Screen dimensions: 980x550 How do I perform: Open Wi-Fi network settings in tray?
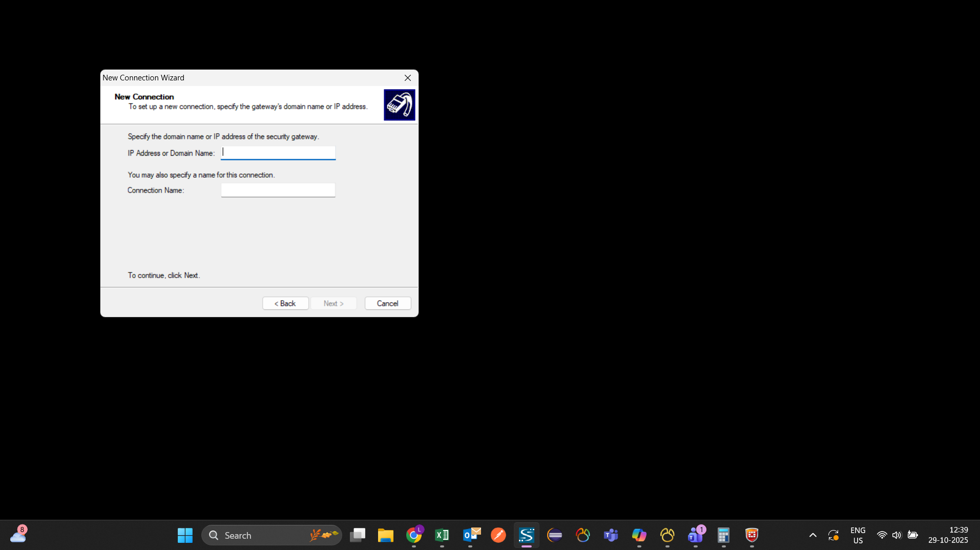[x=882, y=535]
